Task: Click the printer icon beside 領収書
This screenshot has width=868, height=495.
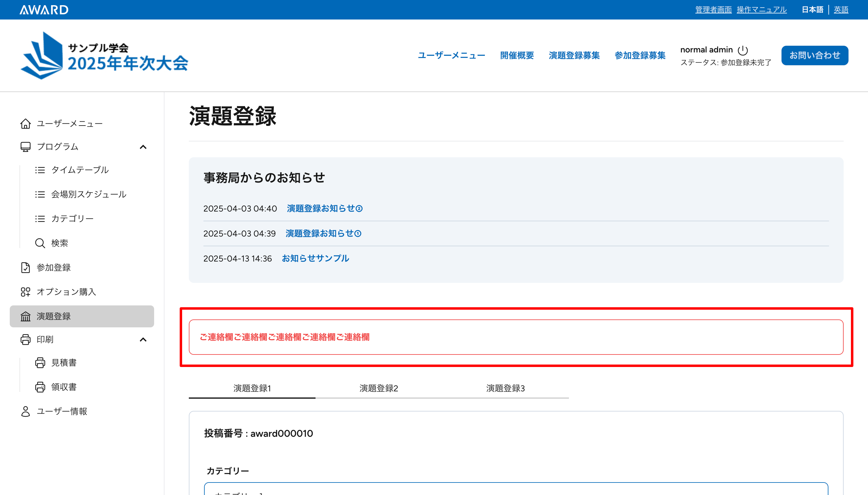Action: pos(40,387)
